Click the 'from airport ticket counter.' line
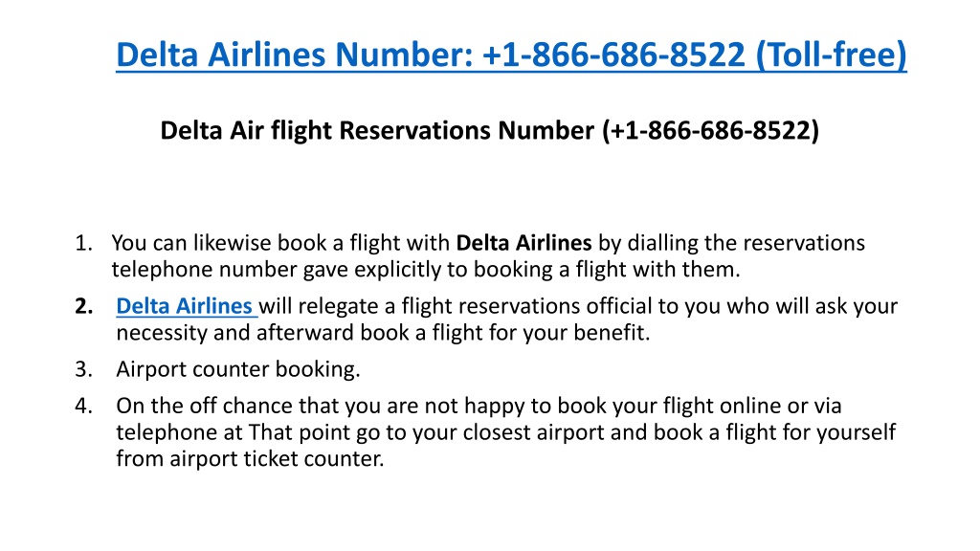This screenshot has width=980, height=551. pos(250,458)
